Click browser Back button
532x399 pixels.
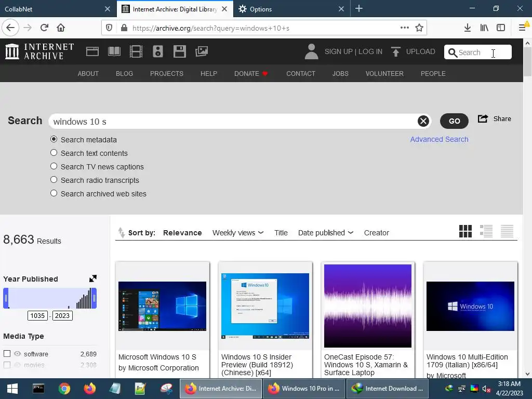(x=10, y=28)
